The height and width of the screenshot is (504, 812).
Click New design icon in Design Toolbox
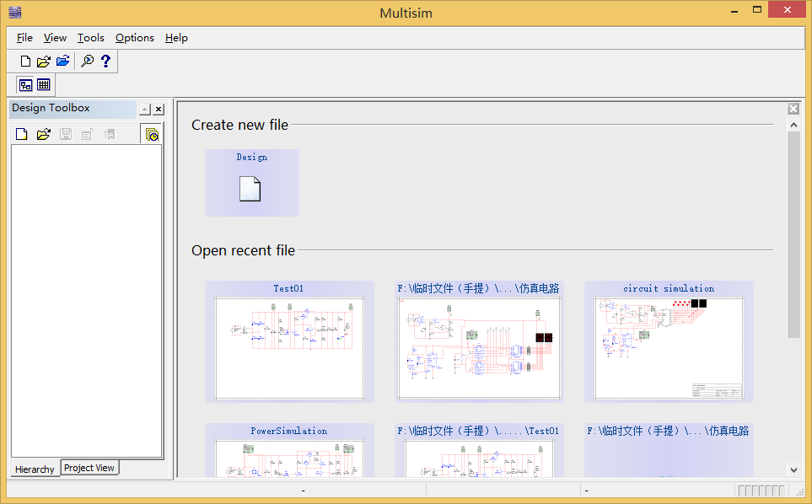pos(21,135)
